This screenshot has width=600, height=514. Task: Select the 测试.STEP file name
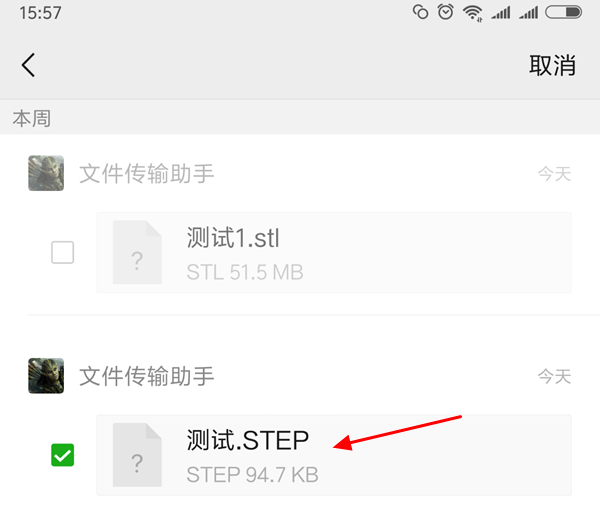[x=248, y=440]
